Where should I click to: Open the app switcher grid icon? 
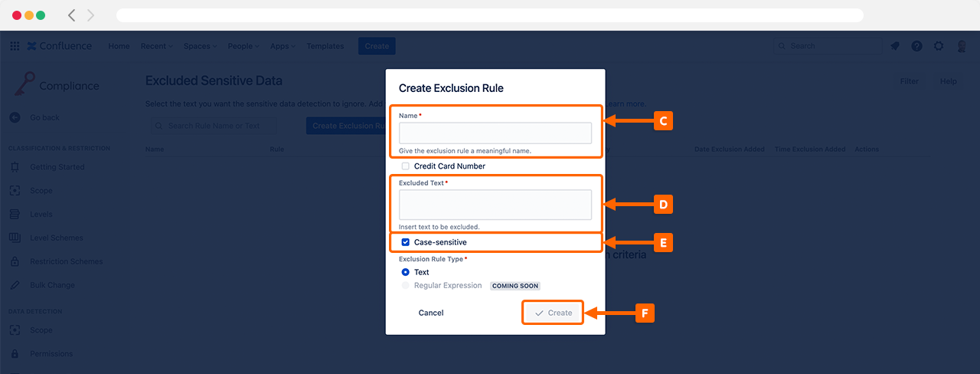tap(15, 46)
